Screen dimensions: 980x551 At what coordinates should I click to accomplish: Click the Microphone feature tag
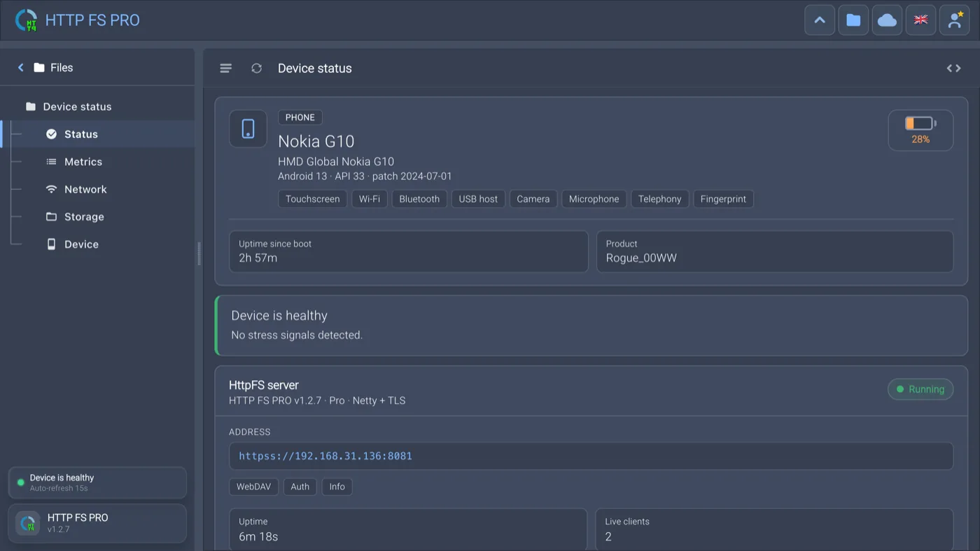[594, 199]
